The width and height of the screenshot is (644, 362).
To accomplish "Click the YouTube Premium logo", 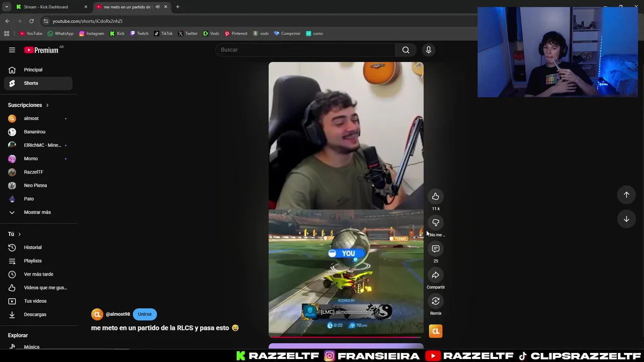I will pyautogui.click(x=41, y=50).
